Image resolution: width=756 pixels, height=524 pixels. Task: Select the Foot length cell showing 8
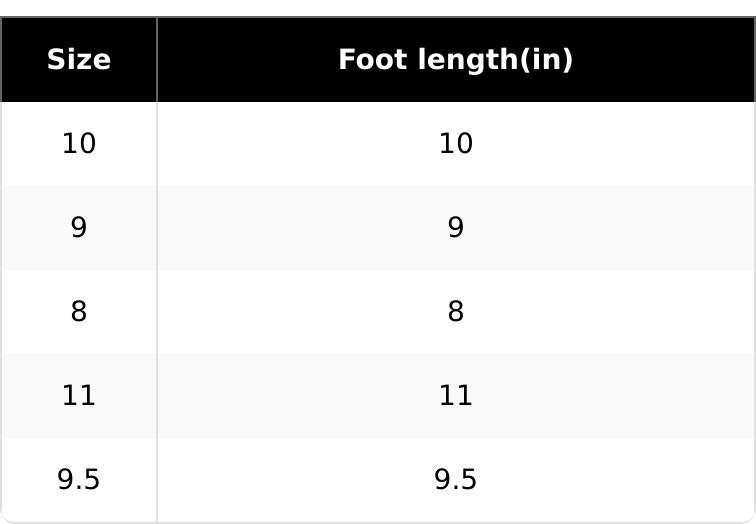pos(455,312)
